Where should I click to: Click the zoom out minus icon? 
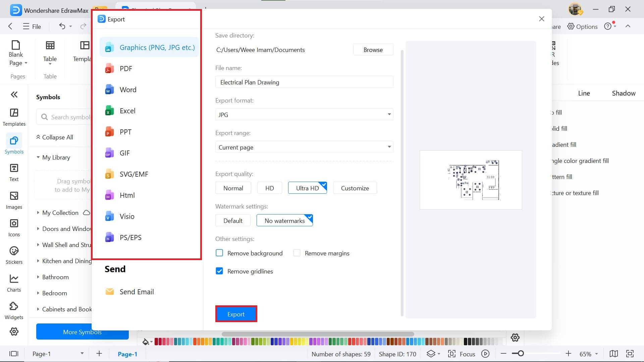tap(503, 354)
